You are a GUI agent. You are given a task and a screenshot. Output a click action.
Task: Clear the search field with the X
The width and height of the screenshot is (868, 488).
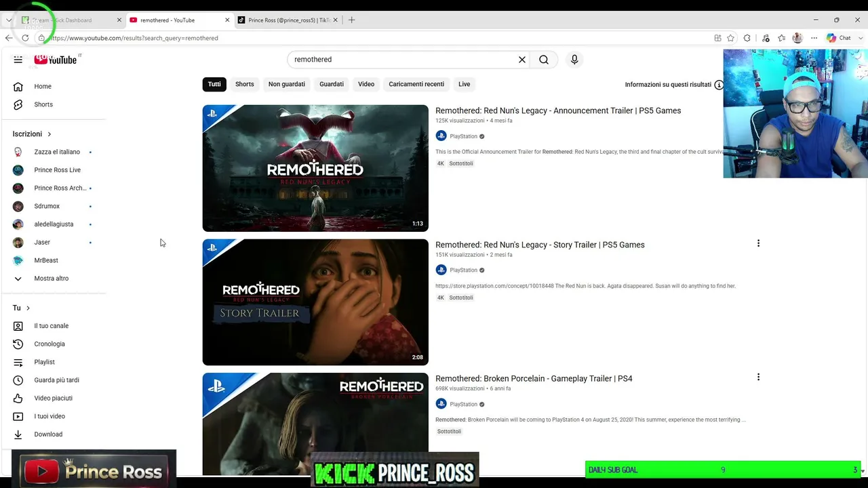click(522, 60)
